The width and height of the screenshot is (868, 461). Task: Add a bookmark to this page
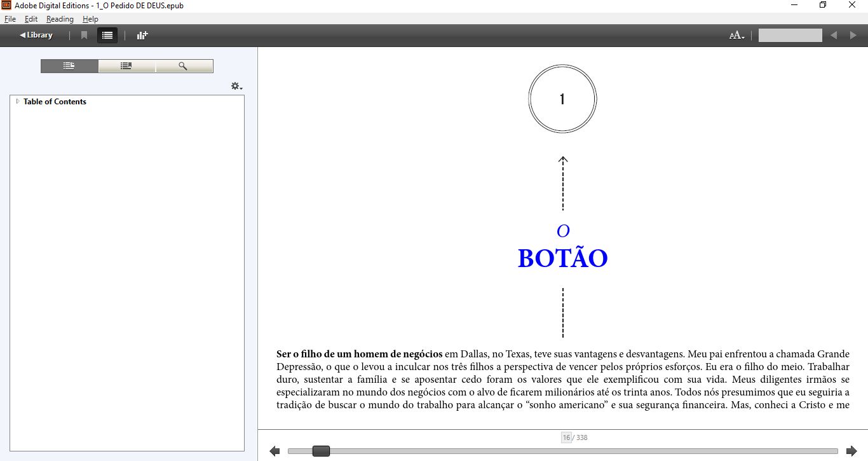coord(84,36)
